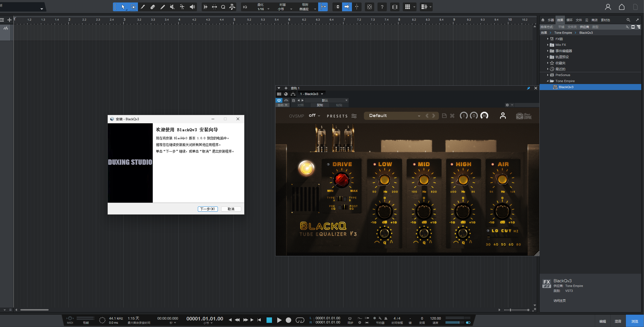
Task: Click the preset save disk icon in BlackQ
Action: point(444,116)
